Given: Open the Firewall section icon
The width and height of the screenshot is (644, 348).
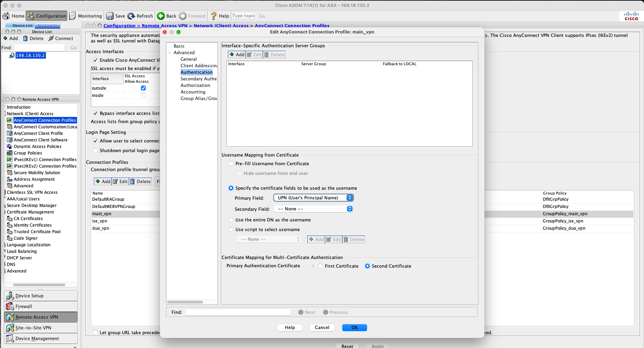Looking at the screenshot, I should click(10, 306).
